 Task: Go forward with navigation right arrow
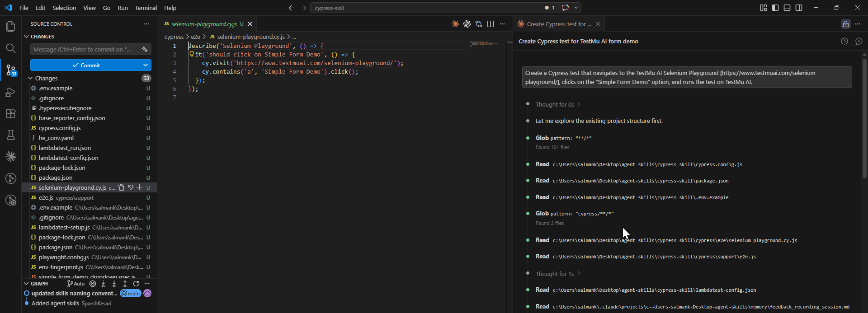(x=303, y=8)
